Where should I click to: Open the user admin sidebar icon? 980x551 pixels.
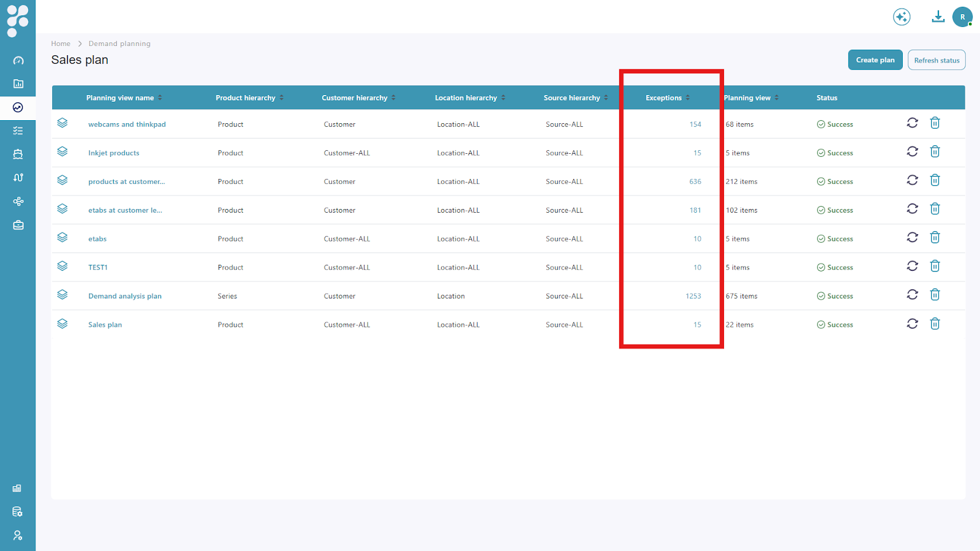17,535
